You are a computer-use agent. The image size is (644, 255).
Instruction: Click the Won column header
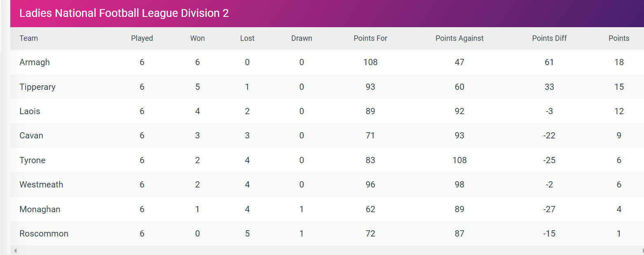197,38
